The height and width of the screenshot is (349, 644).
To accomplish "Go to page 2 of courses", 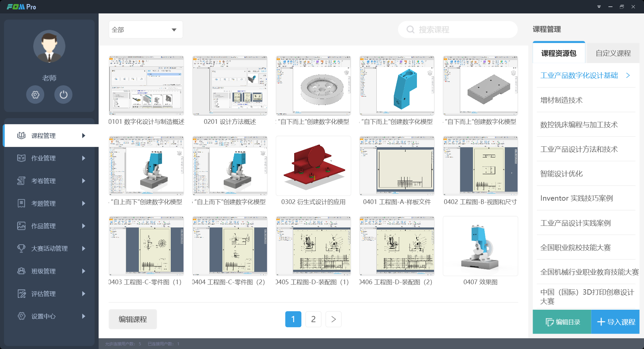I will pos(313,319).
